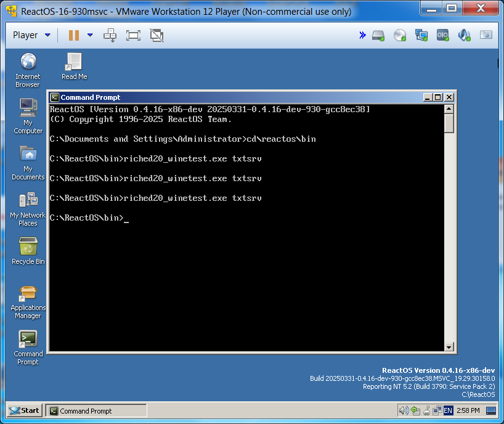Screen dimensions: 504x424
Task: Click the Copyright 1996-2025 ReactOS Team line
Action: click(140, 120)
